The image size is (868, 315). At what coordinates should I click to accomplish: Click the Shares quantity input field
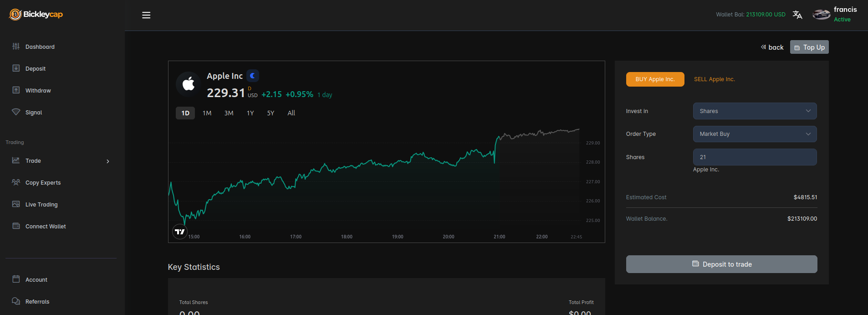coord(755,157)
